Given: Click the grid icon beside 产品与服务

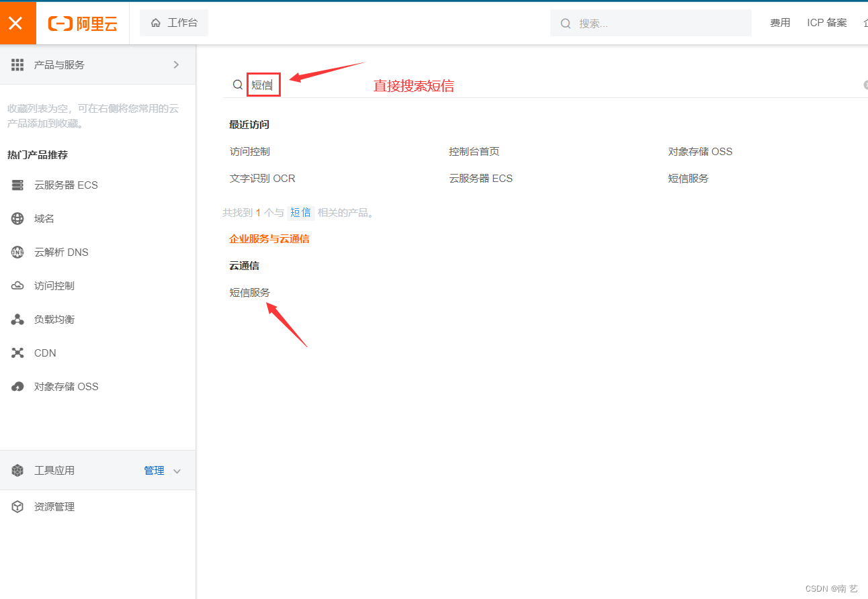Looking at the screenshot, I should tap(17, 64).
